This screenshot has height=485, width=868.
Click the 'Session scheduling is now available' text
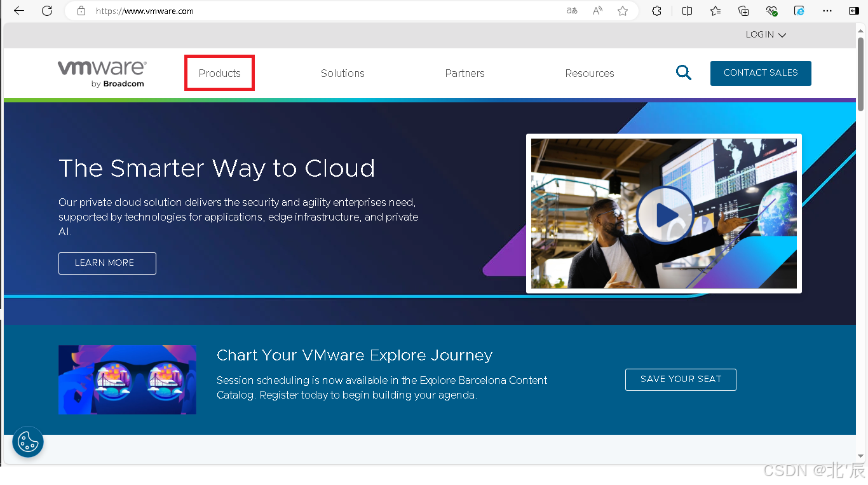(382, 388)
